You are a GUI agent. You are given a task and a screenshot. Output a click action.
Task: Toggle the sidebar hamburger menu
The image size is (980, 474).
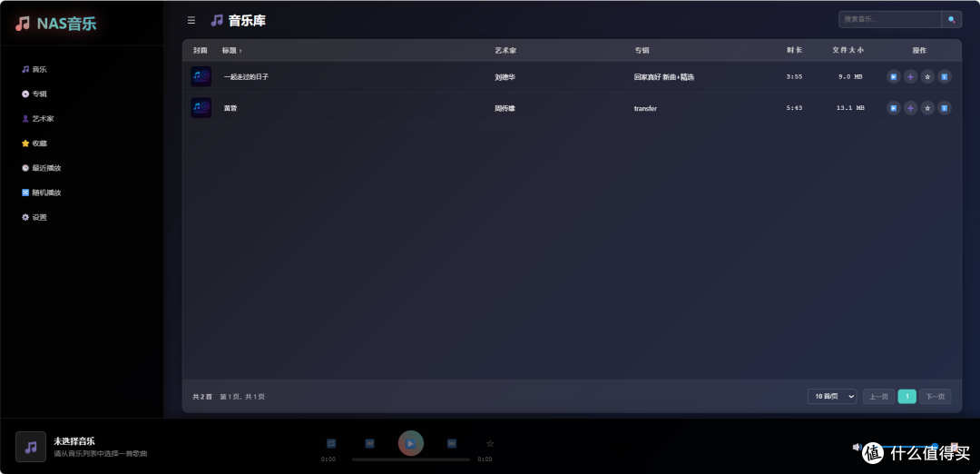tap(191, 21)
